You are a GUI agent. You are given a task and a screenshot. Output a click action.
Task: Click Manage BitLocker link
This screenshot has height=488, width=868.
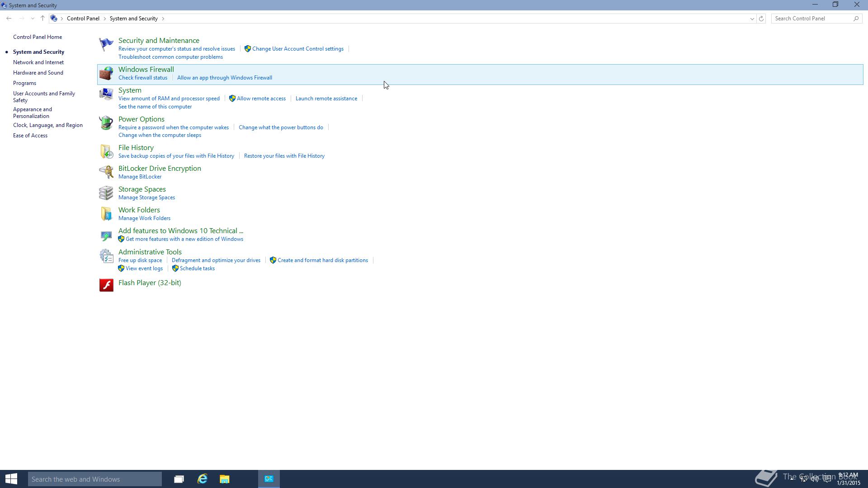(140, 177)
